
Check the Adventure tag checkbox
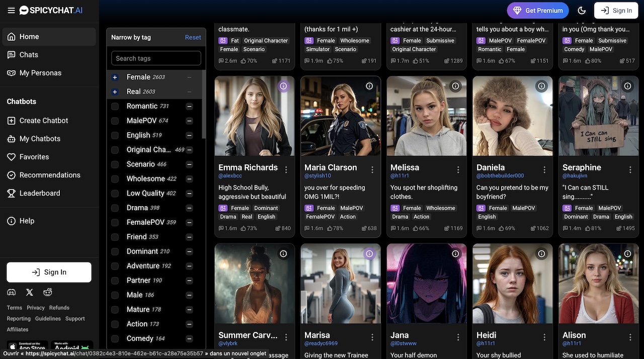[x=115, y=266]
